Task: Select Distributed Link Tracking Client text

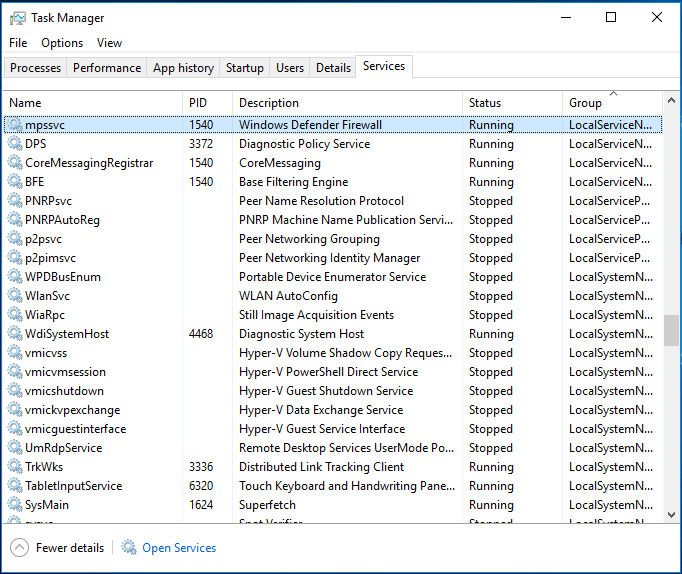Action: click(321, 467)
